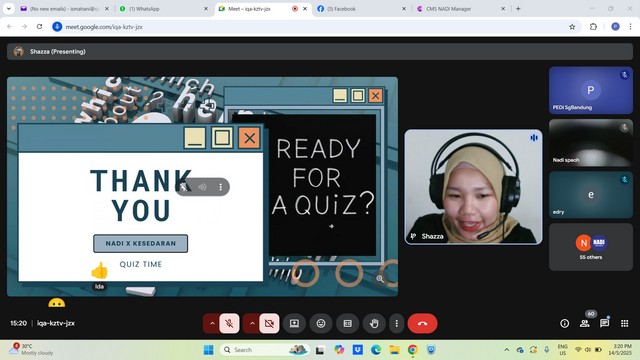Expand audio settings arrow beside microphone
640x360 pixels.
point(212,323)
